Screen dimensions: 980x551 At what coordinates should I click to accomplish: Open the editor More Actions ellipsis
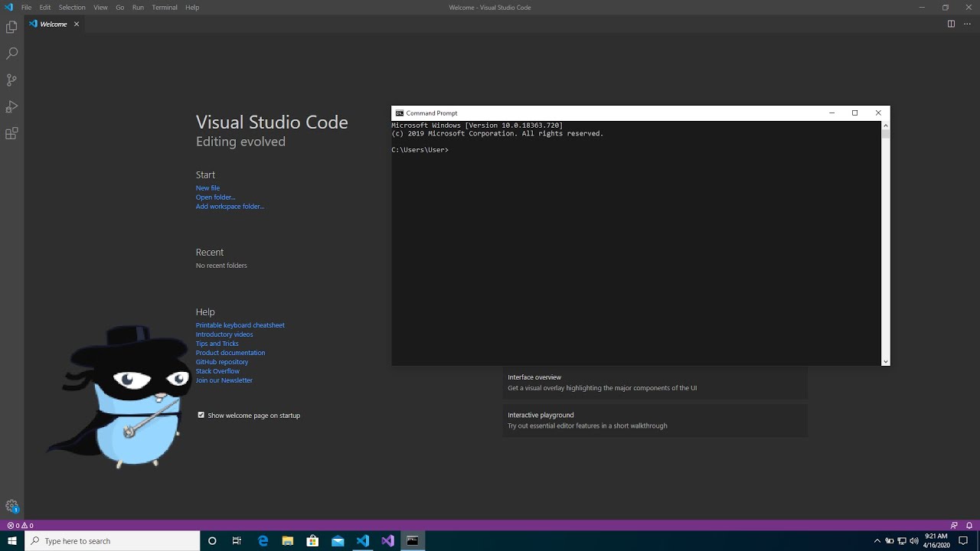click(x=966, y=24)
